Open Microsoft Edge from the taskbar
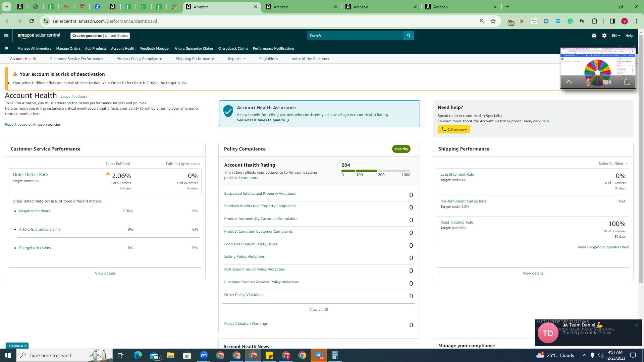The image size is (644, 362). click(x=138, y=355)
